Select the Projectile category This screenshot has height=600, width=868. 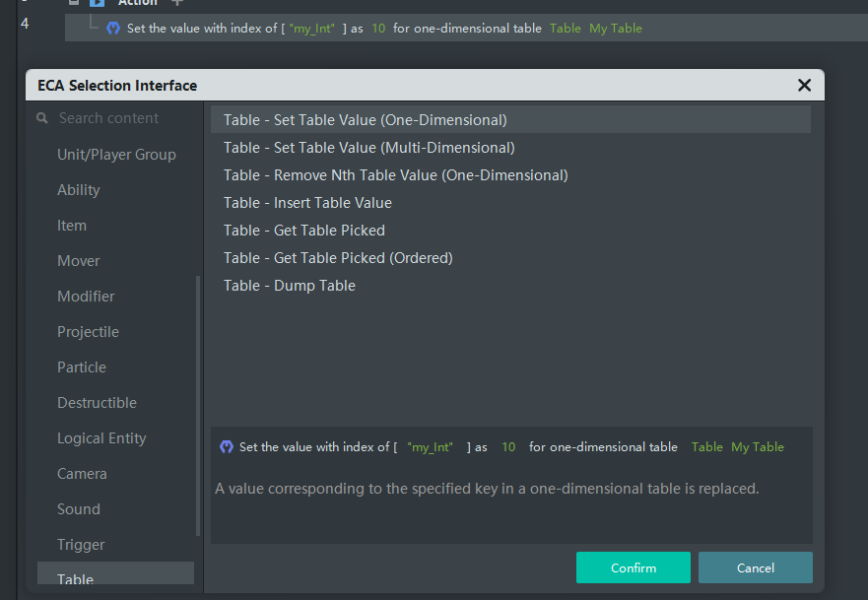point(88,332)
